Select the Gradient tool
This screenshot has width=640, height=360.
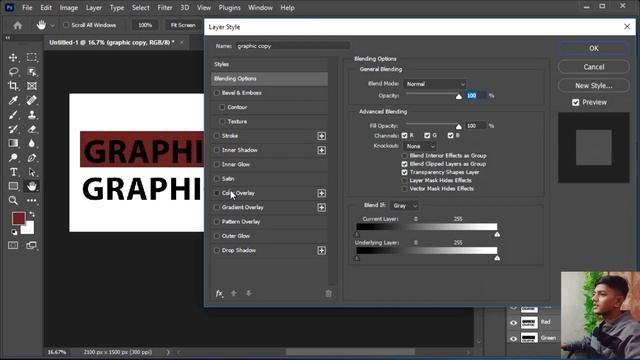point(13,143)
